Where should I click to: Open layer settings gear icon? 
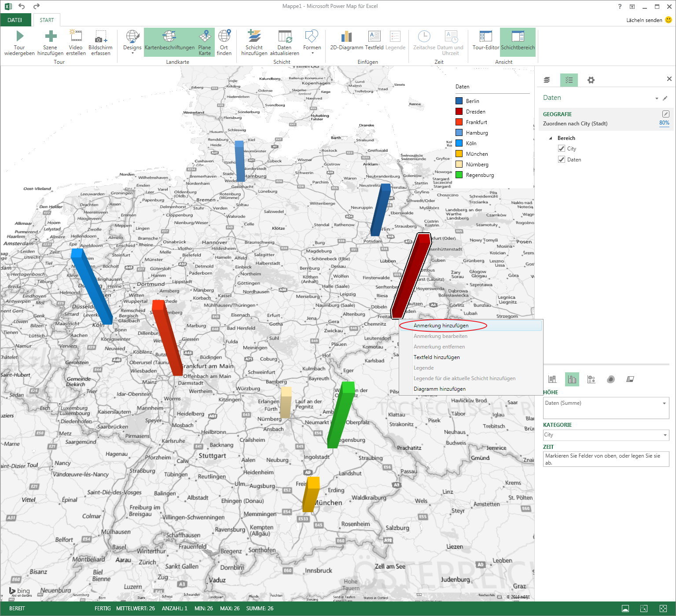591,80
